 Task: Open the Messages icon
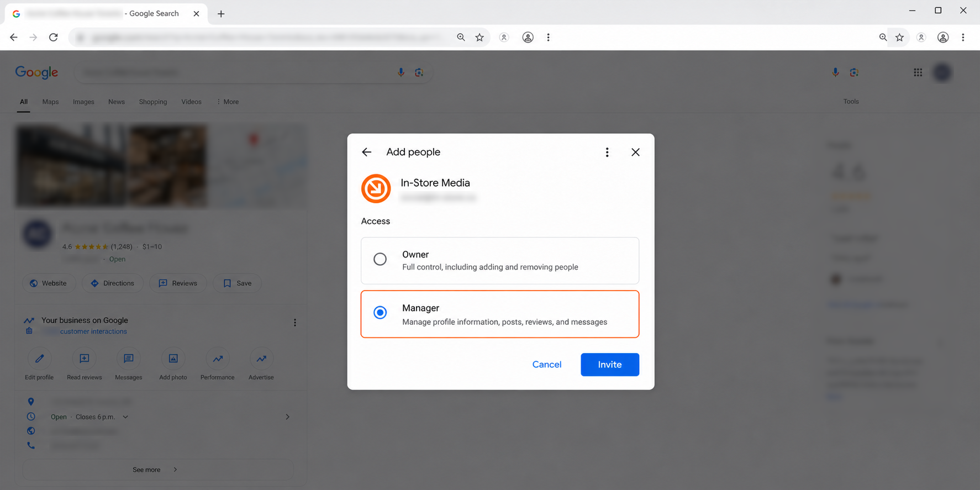(129, 359)
